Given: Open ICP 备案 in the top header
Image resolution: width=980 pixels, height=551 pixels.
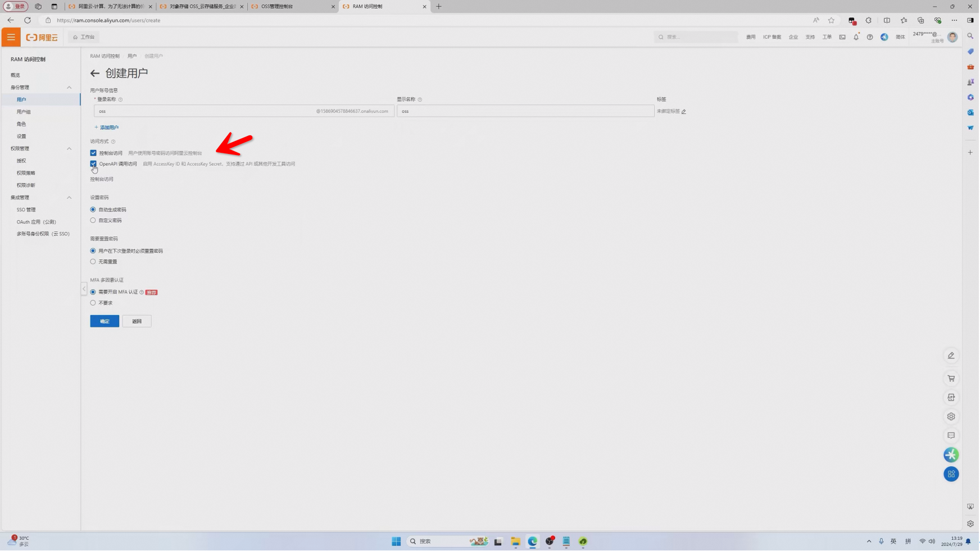Looking at the screenshot, I should (x=772, y=37).
